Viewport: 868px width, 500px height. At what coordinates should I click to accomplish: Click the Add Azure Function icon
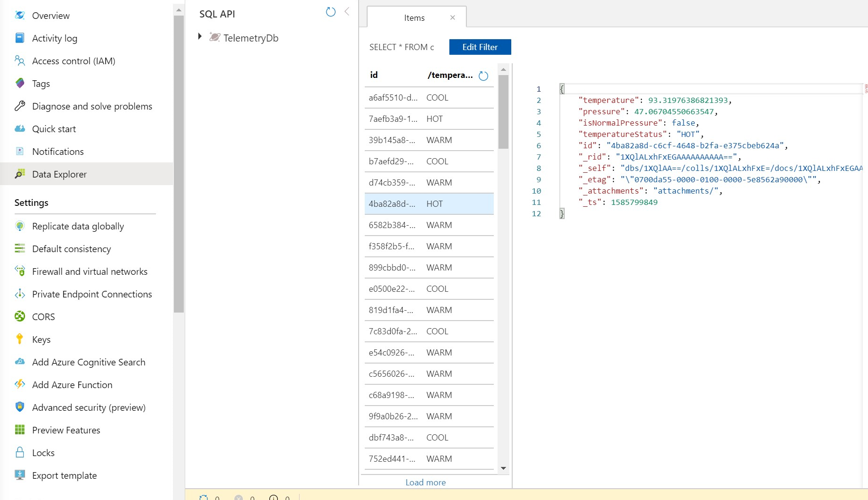(19, 384)
